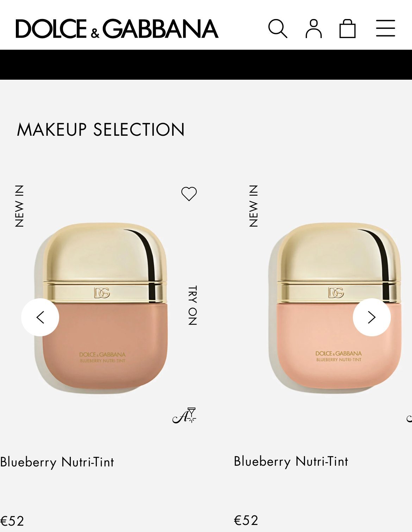Open the first Blueberry Nutri-Tint title
Screen dimensions: 412x532
pyautogui.click(x=57, y=462)
